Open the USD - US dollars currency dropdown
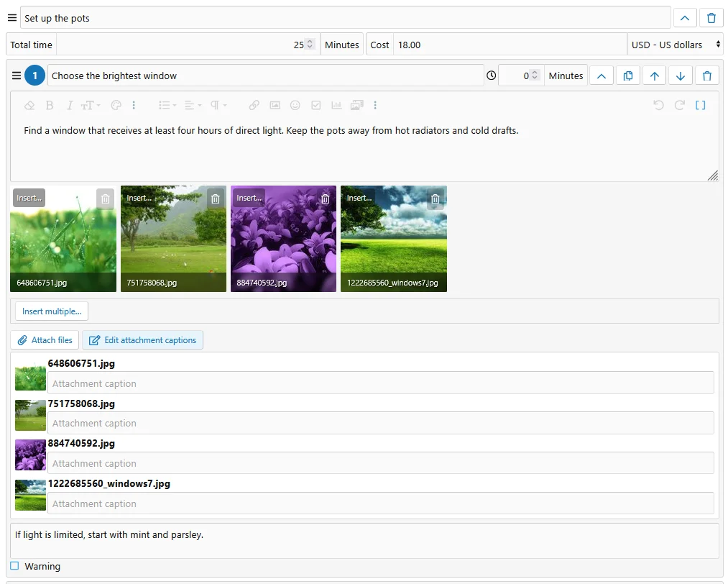Viewport: 728px width, 584px height. [x=675, y=45]
